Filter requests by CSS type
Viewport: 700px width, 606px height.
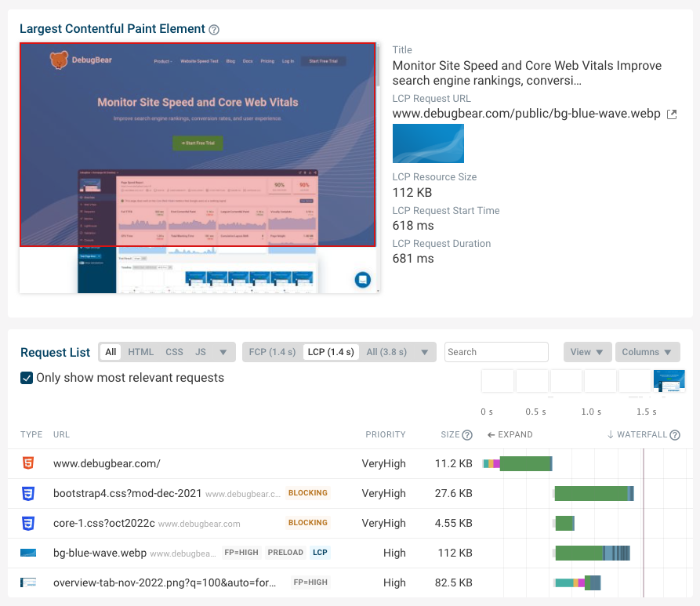coord(174,352)
